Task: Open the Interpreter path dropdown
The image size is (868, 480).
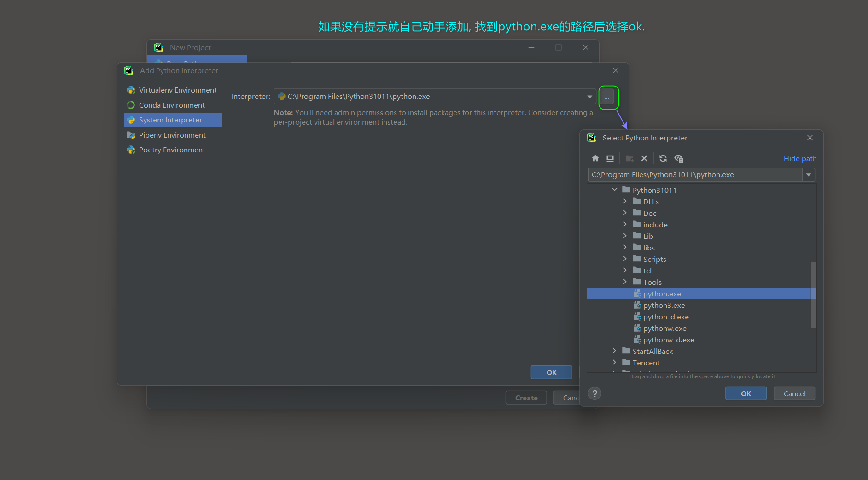Action: pyautogui.click(x=589, y=97)
